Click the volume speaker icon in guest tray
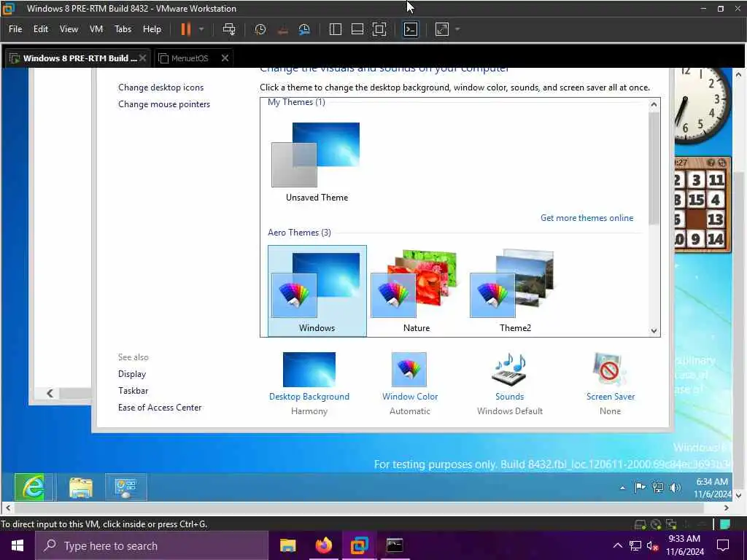Screen dimensions: 747x560 pos(675,488)
